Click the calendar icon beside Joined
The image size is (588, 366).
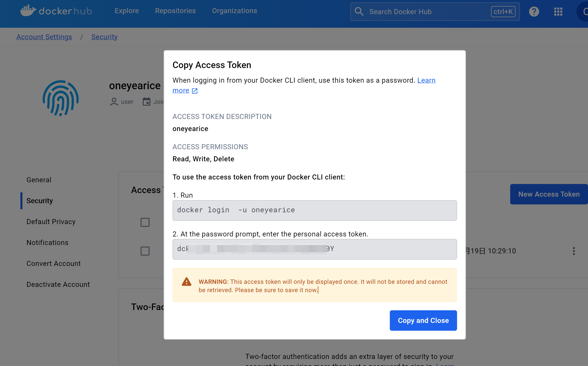(147, 102)
